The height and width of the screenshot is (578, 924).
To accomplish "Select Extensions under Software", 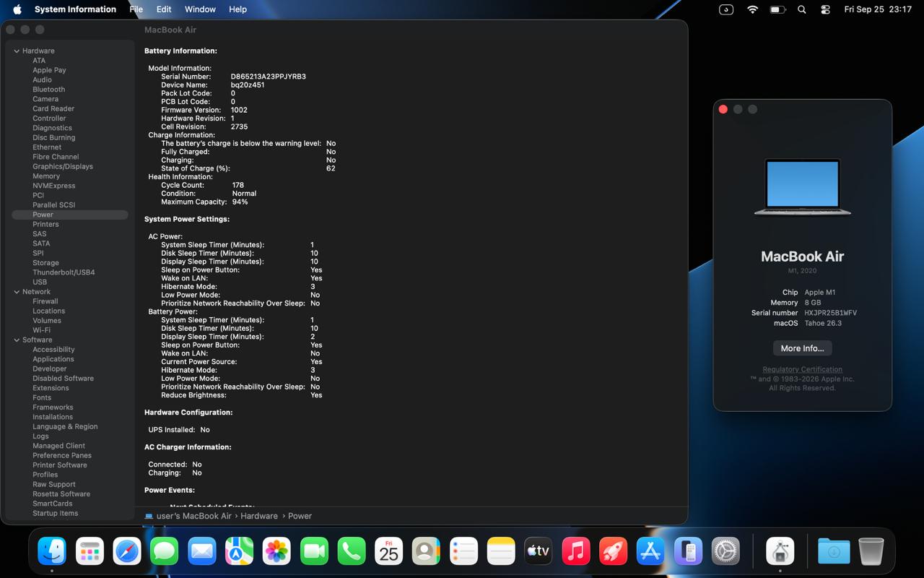I will (51, 388).
